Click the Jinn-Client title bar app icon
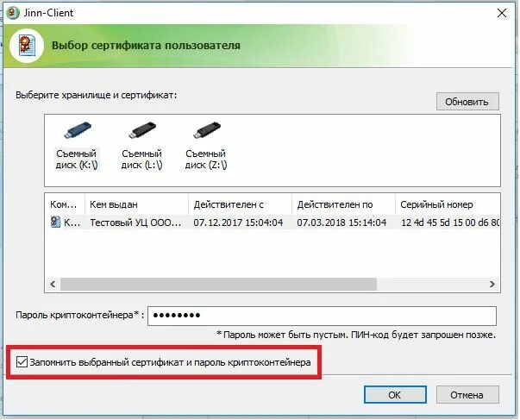The height and width of the screenshot is (420, 520). tap(13, 13)
